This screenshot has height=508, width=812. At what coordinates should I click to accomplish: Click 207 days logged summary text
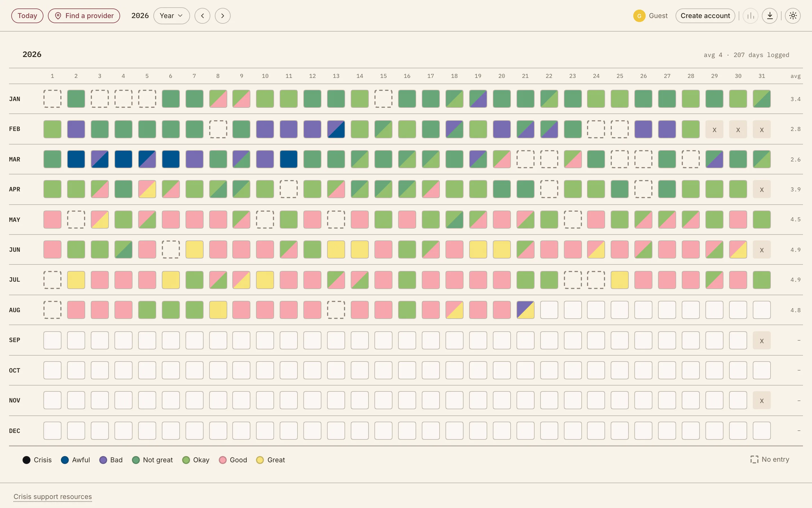pos(761,55)
